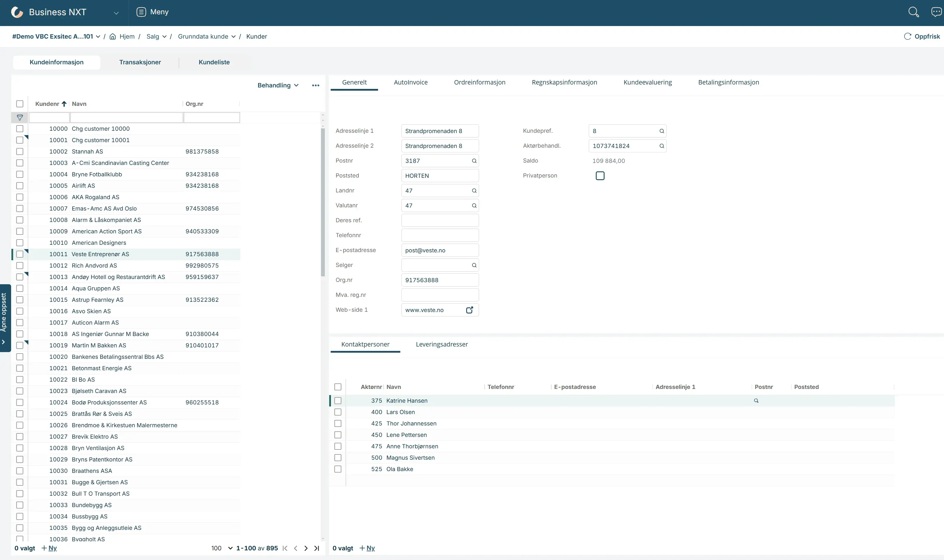Open Aktørbehandl. lookup magnifier
The height and width of the screenshot is (560, 944).
tap(662, 146)
